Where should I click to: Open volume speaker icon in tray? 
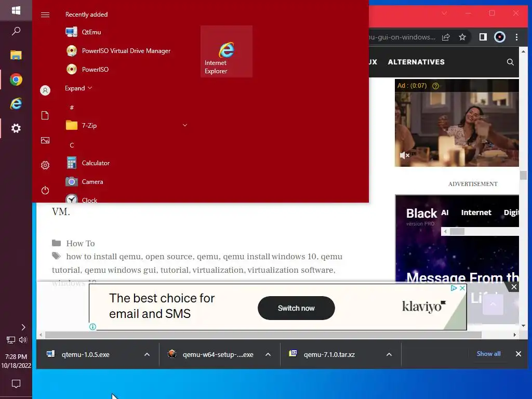click(23, 340)
